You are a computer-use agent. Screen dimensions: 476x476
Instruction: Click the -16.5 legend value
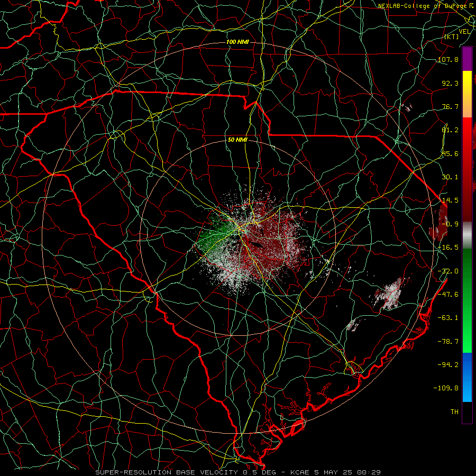(x=448, y=248)
